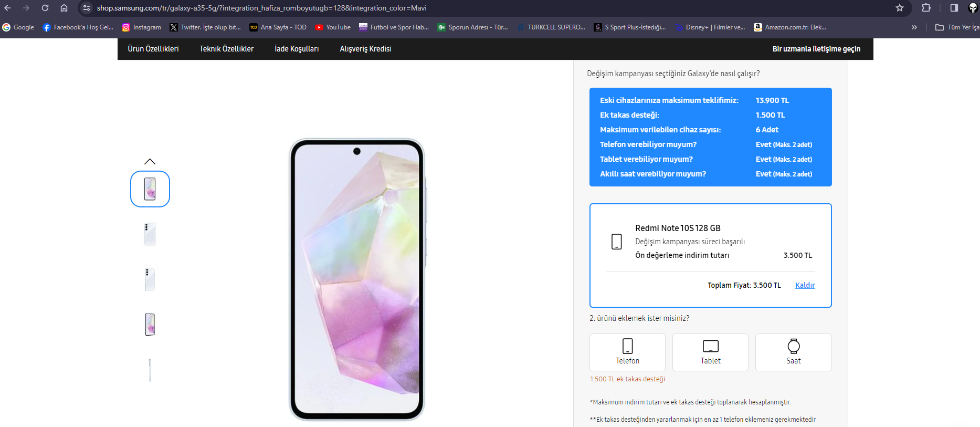980x427 pixels.
Task: Click 'Ek takas desteği:' row label
Action: click(629, 115)
